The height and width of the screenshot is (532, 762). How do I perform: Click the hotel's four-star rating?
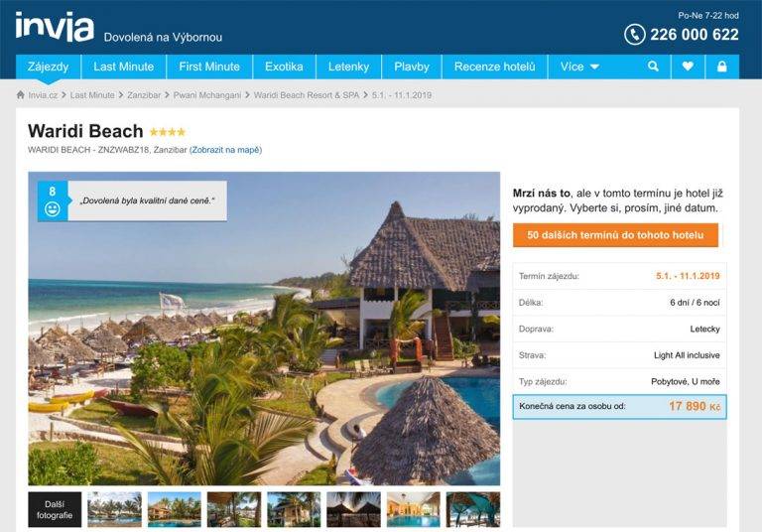pos(167,132)
